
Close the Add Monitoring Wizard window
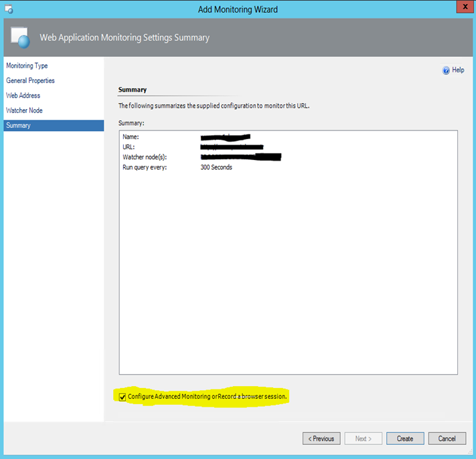coord(461,8)
